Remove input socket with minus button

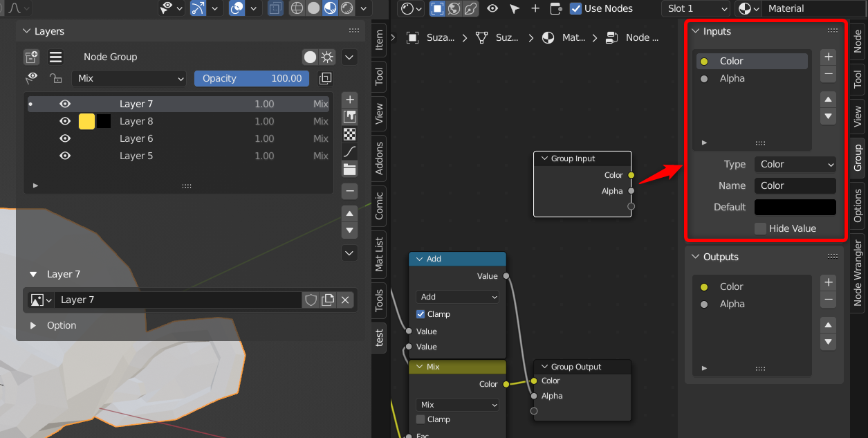pos(829,74)
